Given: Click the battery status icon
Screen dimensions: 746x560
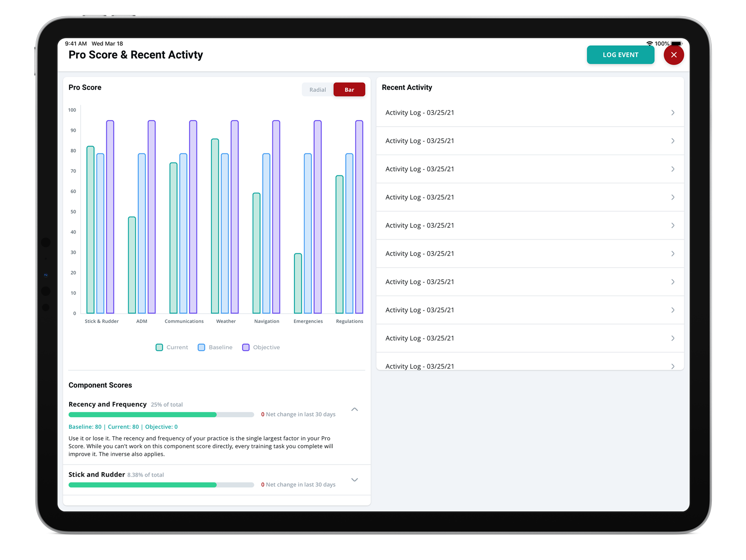Looking at the screenshot, I should tap(676, 44).
